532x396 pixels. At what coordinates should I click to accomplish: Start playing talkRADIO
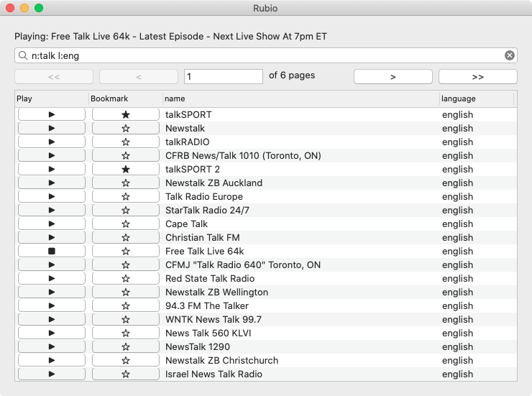tap(52, 142)
